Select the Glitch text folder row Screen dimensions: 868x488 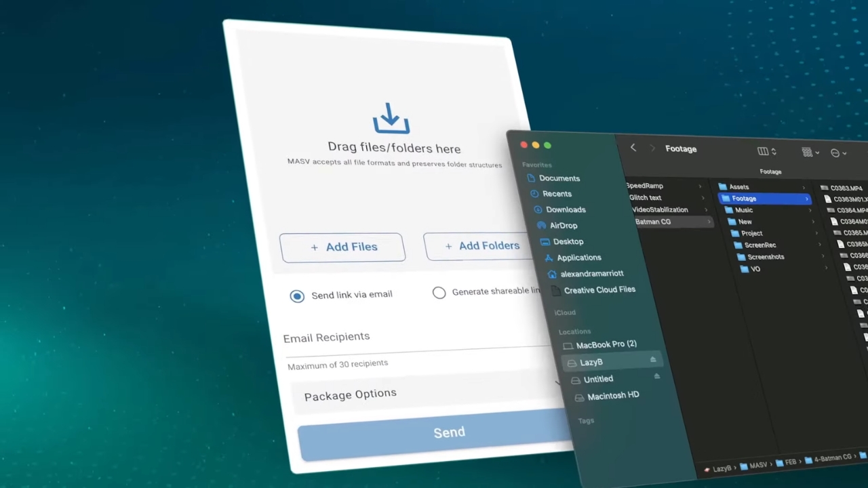(x=668, y=198)
